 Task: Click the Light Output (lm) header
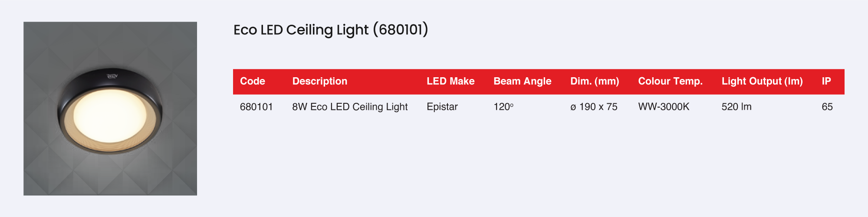(762, 81)
